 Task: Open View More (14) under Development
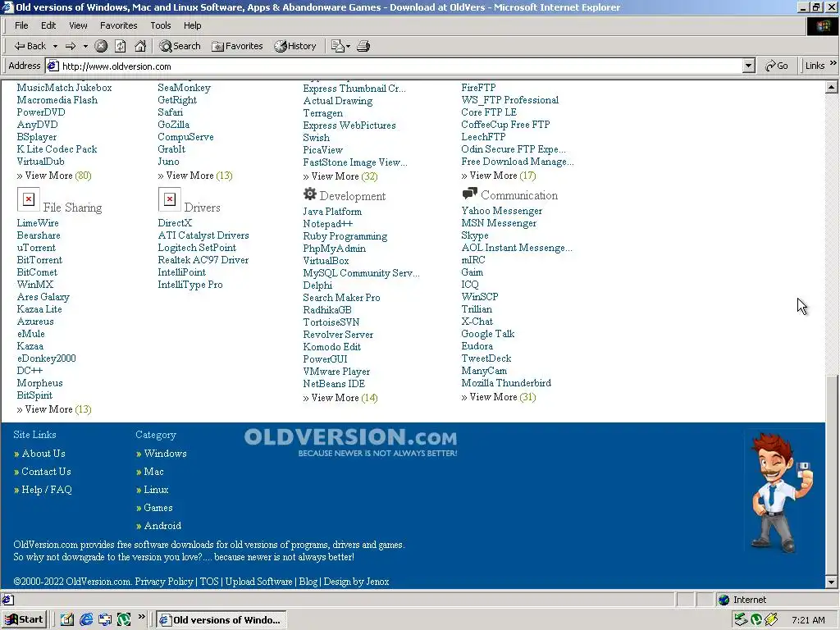pos(340,398)
